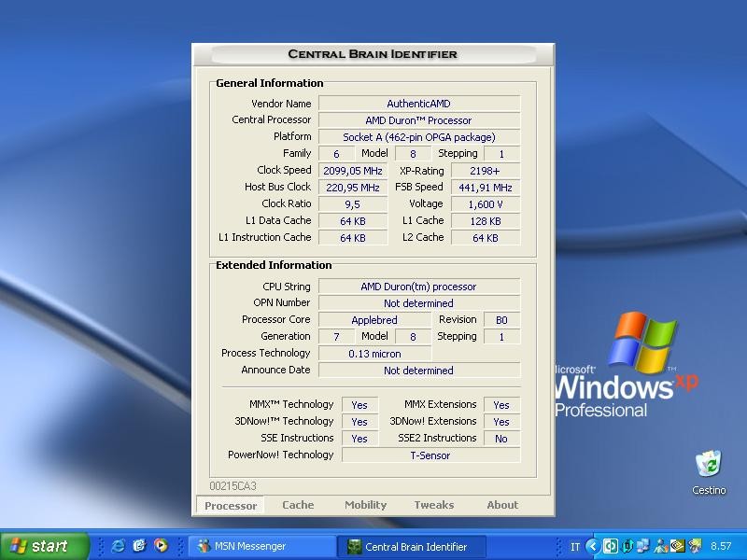Click the Clock Speed value 2099,05 MHz
The width and height of the screenshot is (747, 560).
(x=353, y=171)
